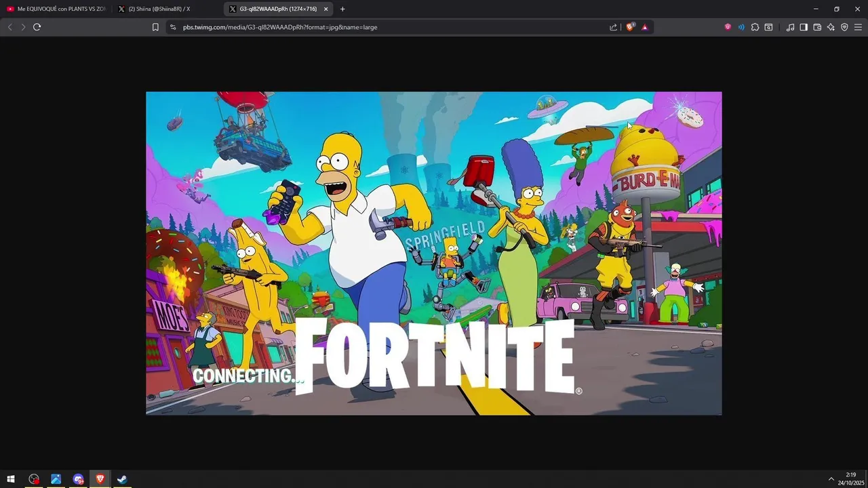Open the media control music note
Viewport: 868px width, 488px height.
(790, 27)
